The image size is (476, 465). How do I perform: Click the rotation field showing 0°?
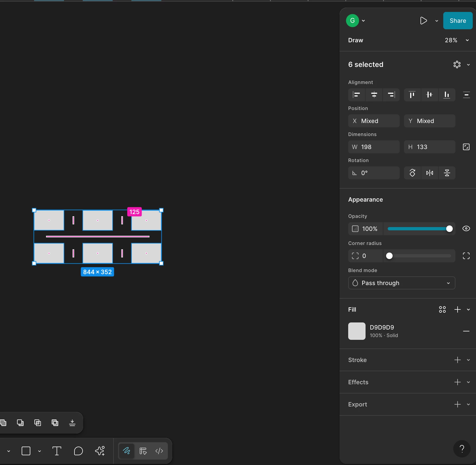tap(374, 173)
